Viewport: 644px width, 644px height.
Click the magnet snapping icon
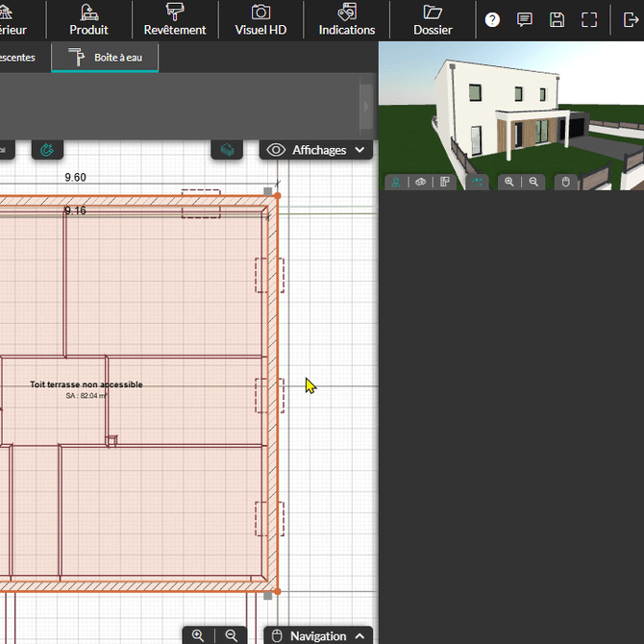pos(47,150)
